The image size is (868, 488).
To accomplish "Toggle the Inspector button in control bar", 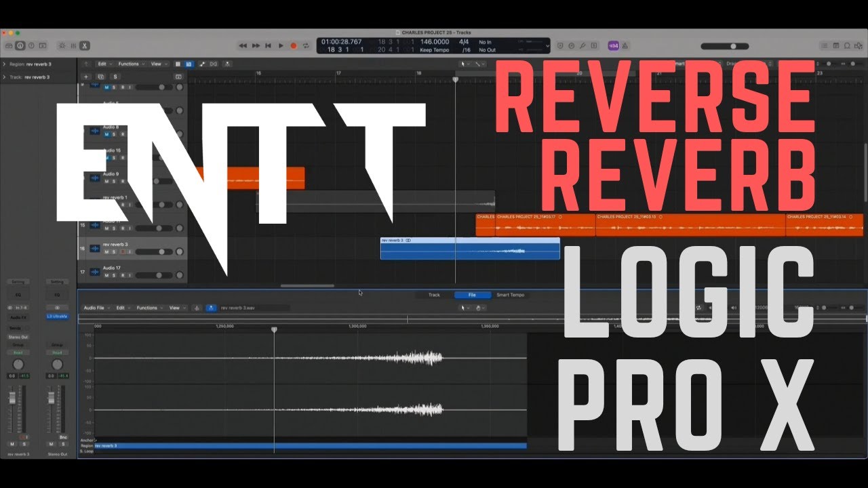I will coord(20,45).
